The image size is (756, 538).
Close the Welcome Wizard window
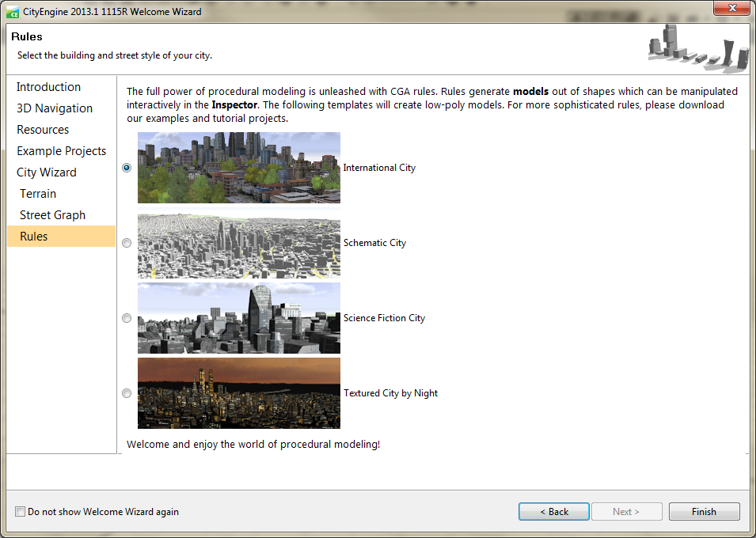tap(731, 8)
